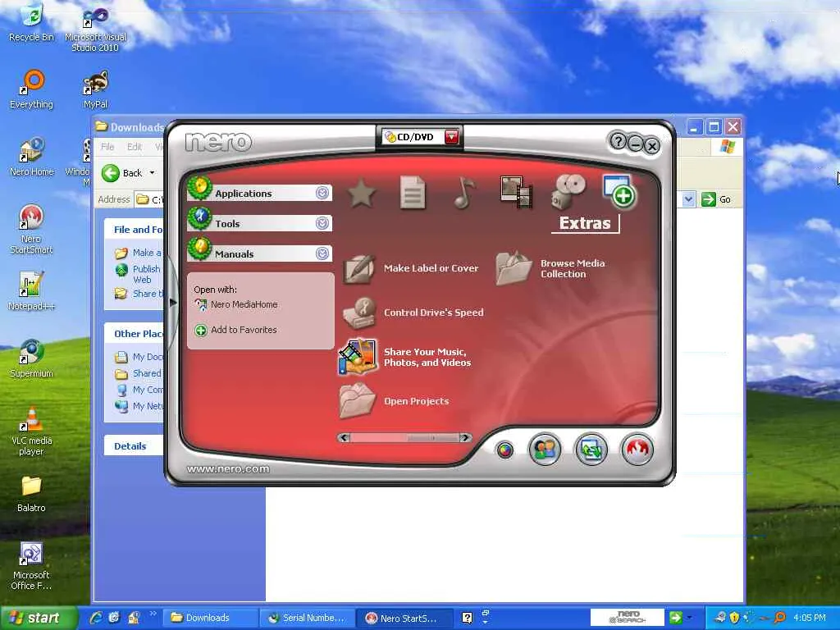840x630 pixels.
Task: Click the Open Projects text
Action: click(x=416, y=401)
